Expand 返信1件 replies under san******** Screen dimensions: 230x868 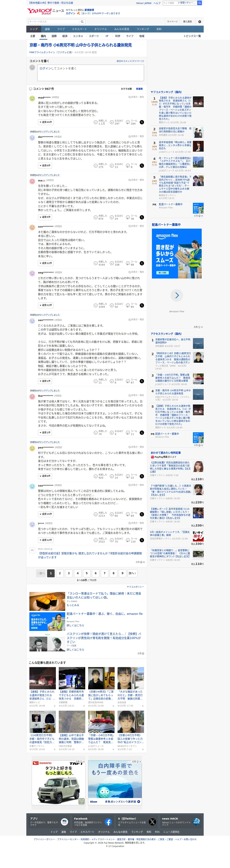tap(45, 381)
